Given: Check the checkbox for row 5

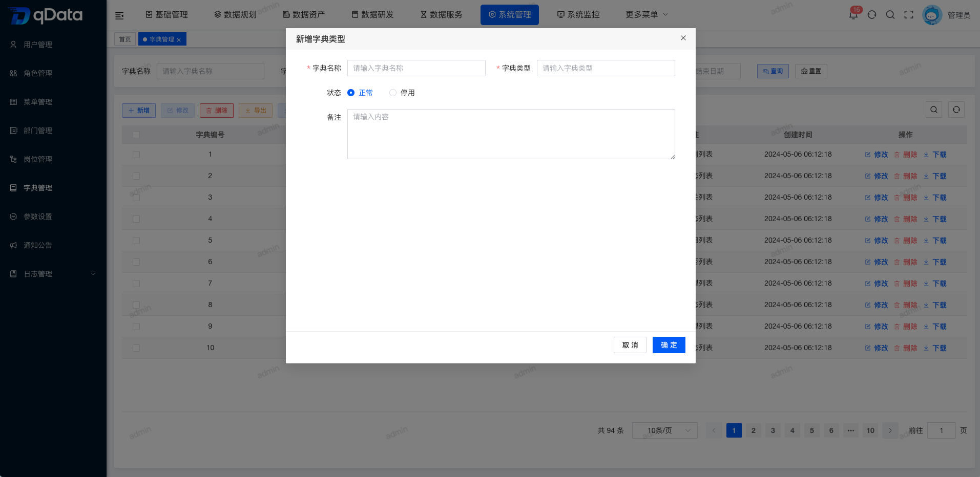Looking at the screenshot, I should [136, 241].
